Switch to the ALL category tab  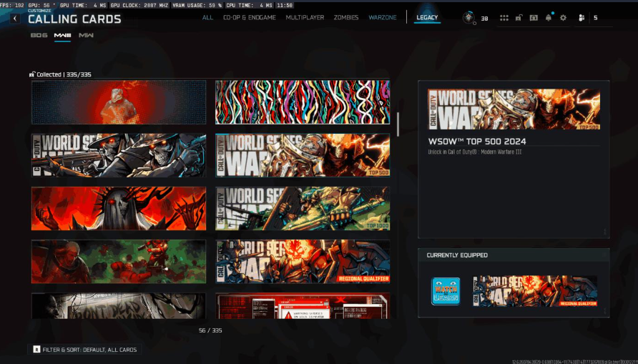pyautogui.click(x=207, y=17)
